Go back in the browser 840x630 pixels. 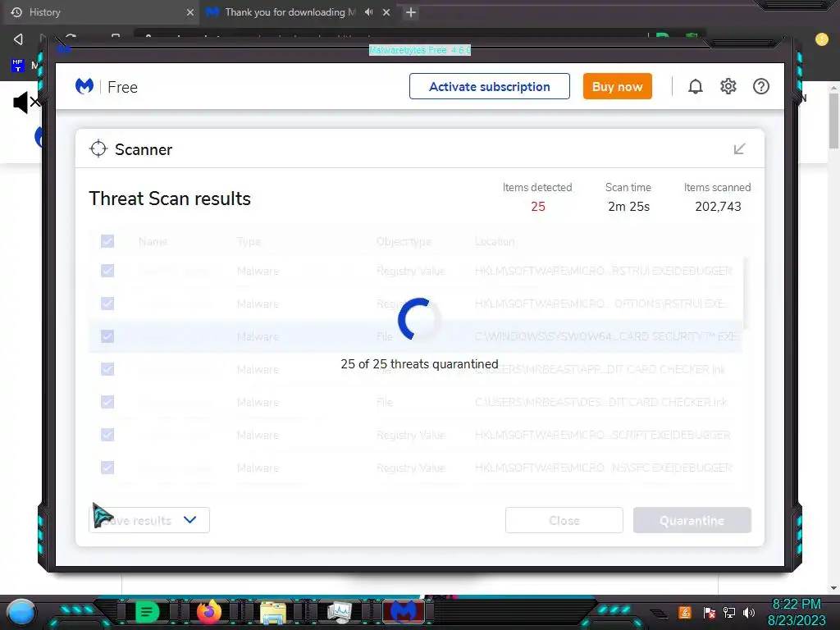point(18,39)
